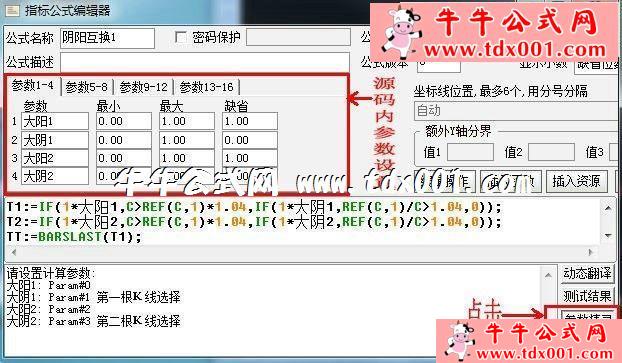The width and height of the screenshot is (622, 363).
Task: Click the 公式描述 label
Action: click(x=29, y=62)
